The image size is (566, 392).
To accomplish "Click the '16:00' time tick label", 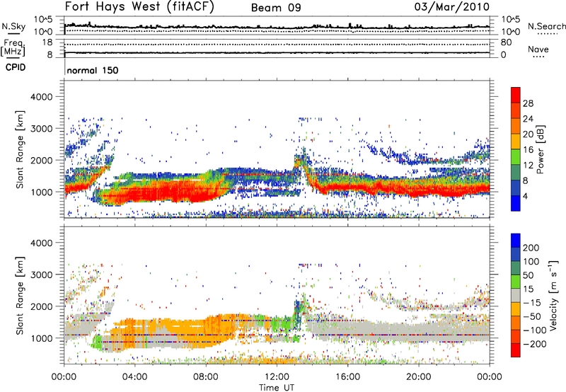I will [347, 377].
